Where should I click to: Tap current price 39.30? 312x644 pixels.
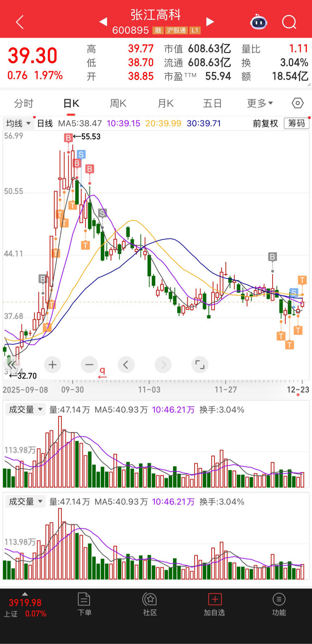[32, 56]
